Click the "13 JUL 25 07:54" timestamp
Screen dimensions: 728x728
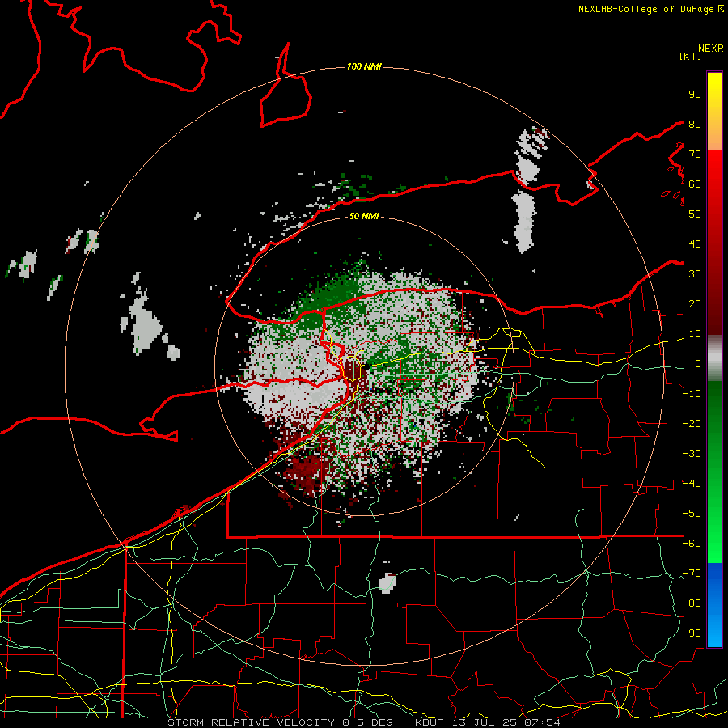coord(506,722)
